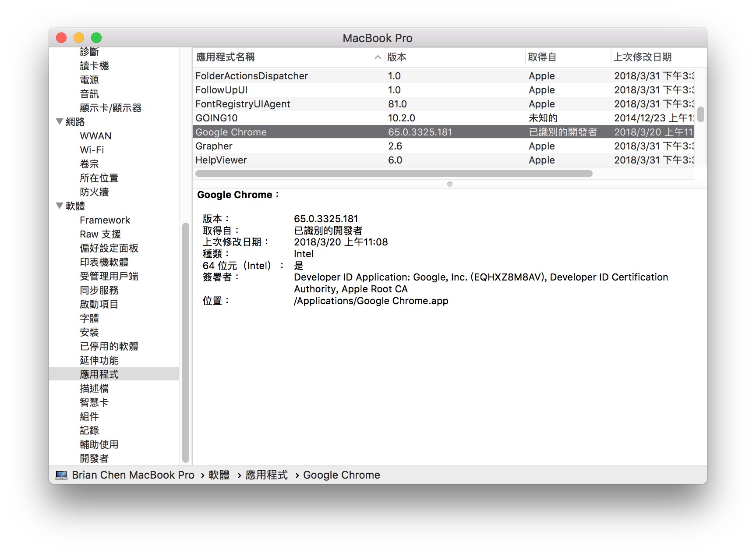Click Google Chrome in the bottom path bar
Screen dimensions: 756x554
pos(342,475)
